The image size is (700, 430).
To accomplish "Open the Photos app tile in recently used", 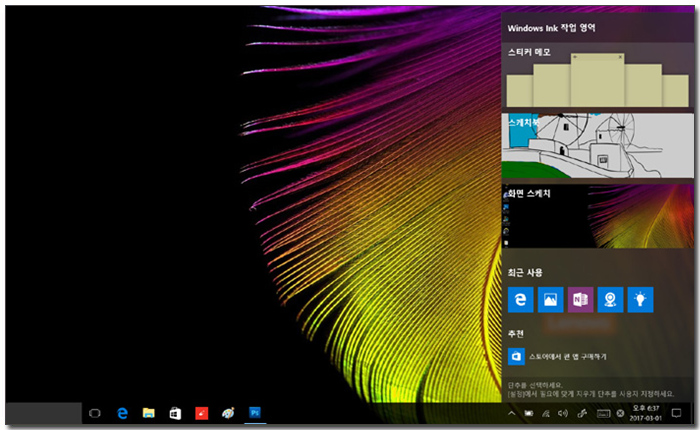I will tap(550, 299).
